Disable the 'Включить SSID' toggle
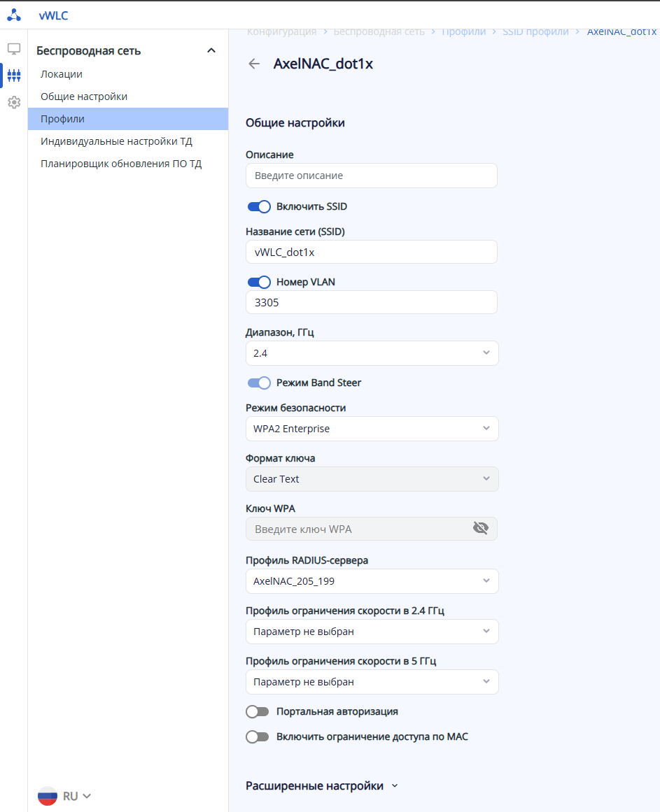 (259, 207)
